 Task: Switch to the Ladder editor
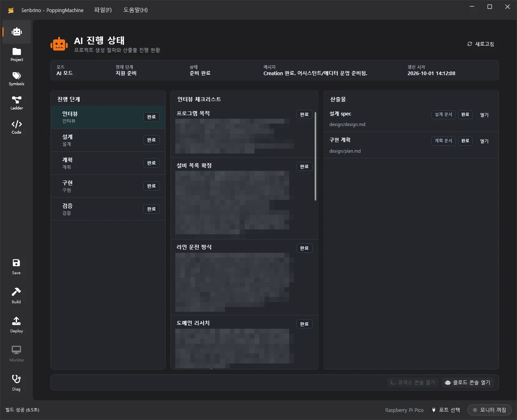tap(17, 103)
